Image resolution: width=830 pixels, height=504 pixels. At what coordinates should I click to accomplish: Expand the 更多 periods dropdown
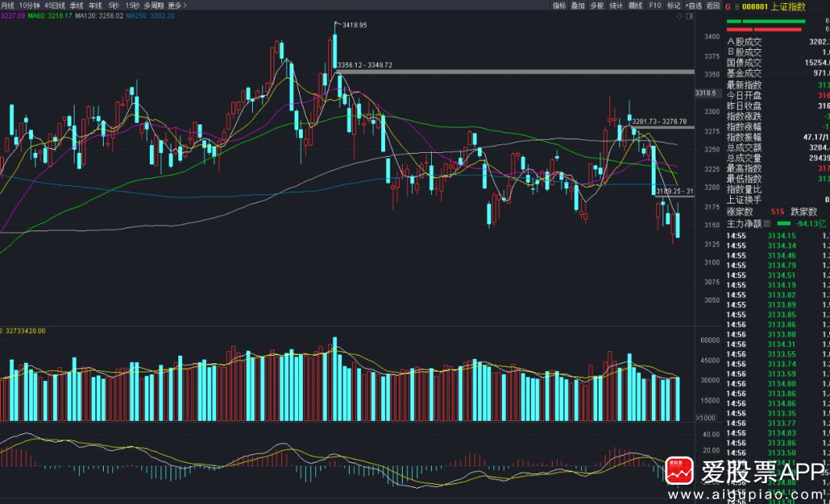(x=178, y=5)
